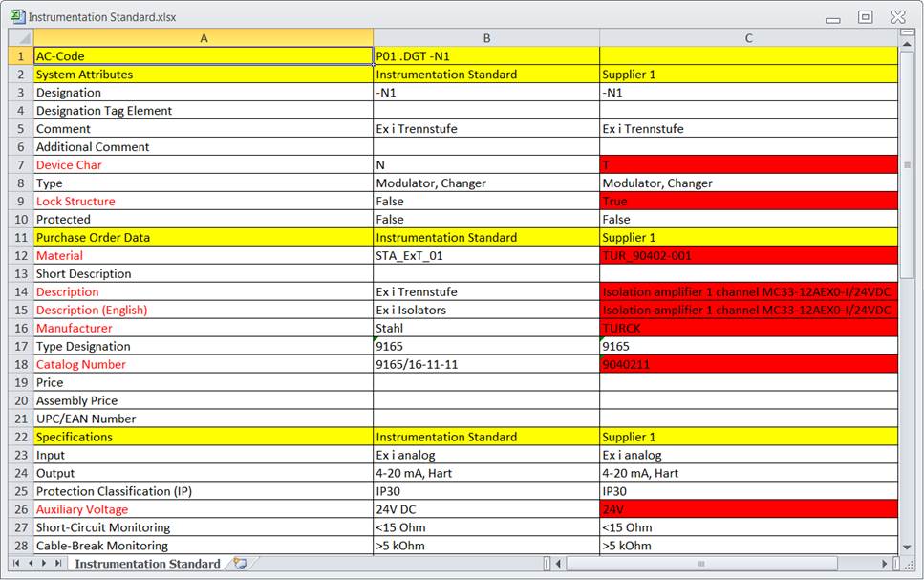Select column A header
Screen dimensions: 924x580
[204, 38]
